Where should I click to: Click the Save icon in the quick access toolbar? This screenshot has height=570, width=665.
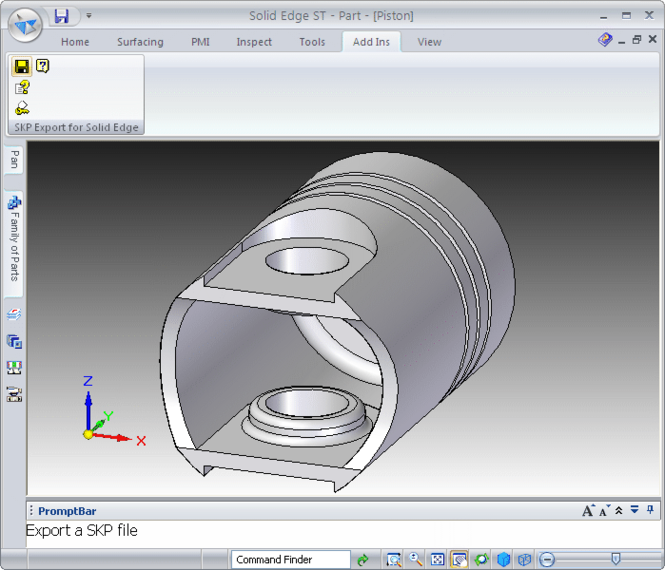point(61,16)
